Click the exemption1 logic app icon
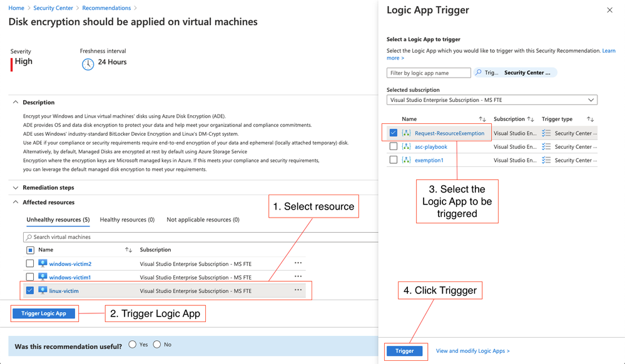625x364 pixels. click(x=406, y=160)
